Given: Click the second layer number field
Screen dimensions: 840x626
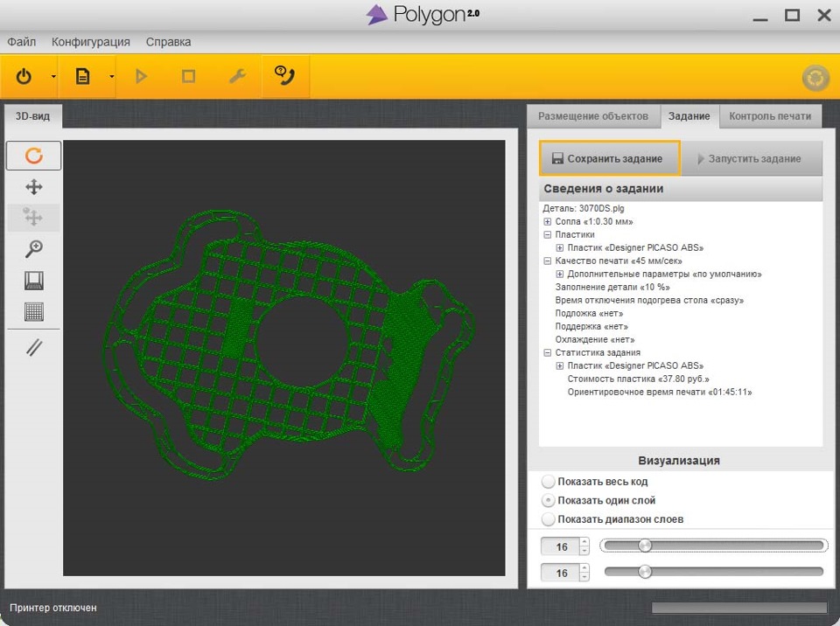Looking at the screenshot, I should pos(560,573).
